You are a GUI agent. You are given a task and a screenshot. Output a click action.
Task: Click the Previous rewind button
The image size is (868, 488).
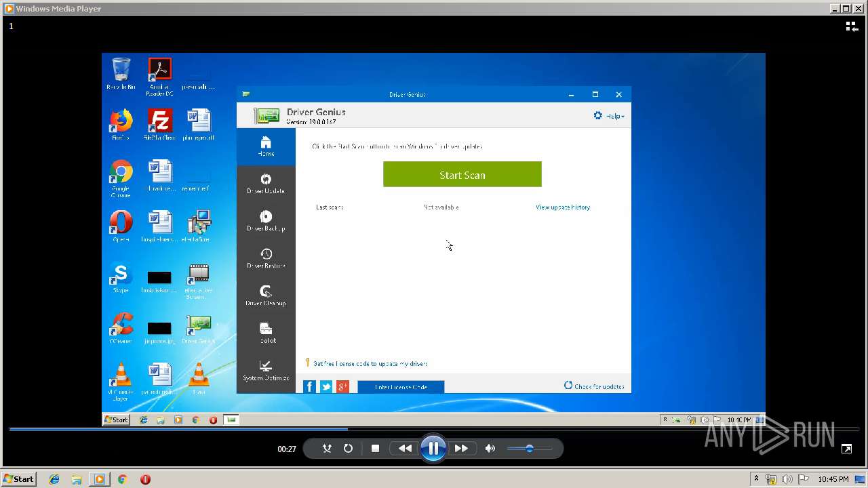pos(405,448)
